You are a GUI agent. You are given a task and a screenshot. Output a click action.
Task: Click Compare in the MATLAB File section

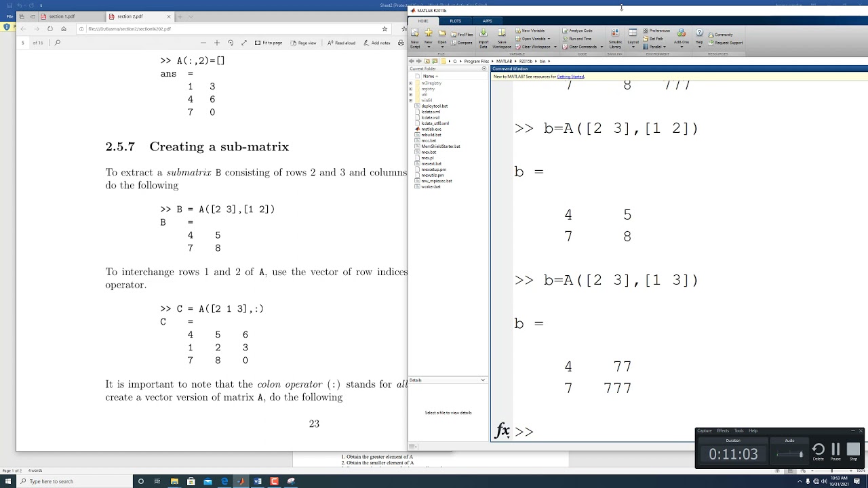462,43
